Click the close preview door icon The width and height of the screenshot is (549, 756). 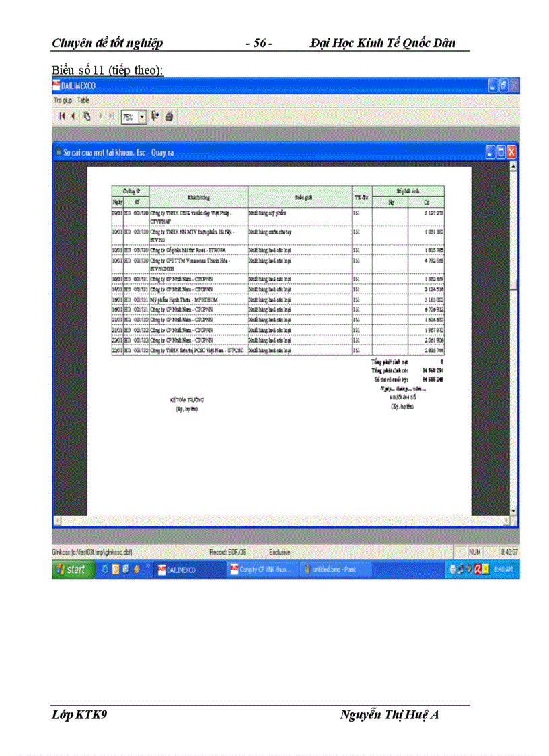pos(155,116)
